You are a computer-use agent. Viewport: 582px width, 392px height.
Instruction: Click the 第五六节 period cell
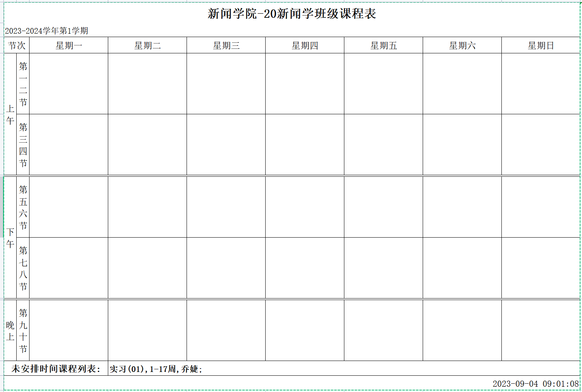coord(23,207)
